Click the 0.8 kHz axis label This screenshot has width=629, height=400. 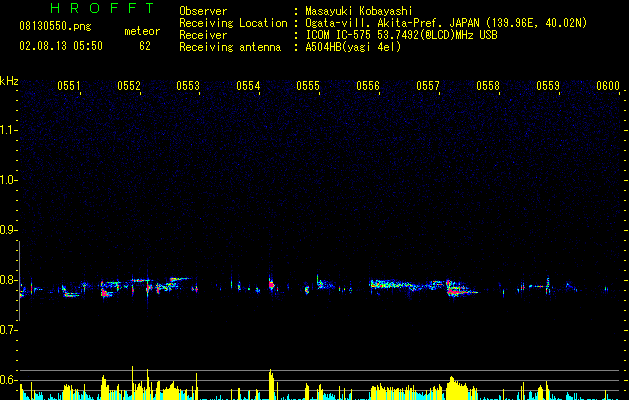(7, 280)
